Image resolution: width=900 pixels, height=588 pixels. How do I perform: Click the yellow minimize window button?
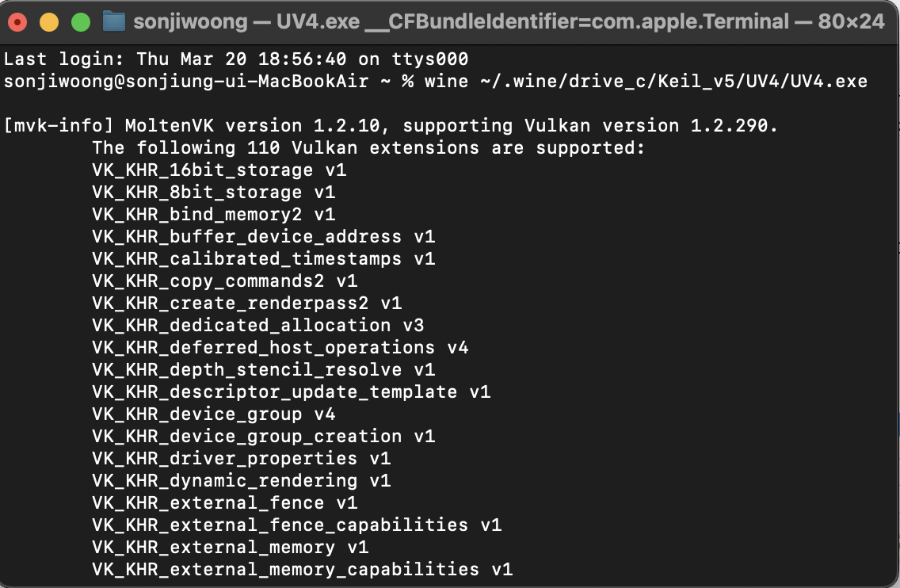(49, 22)
